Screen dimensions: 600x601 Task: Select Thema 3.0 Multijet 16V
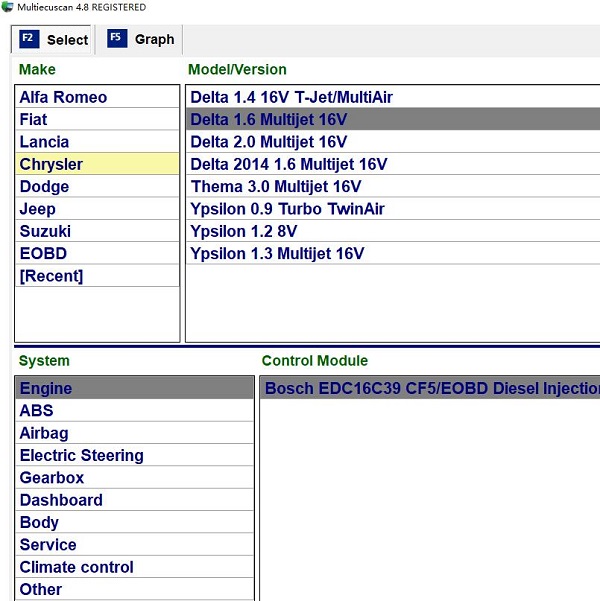(x=393, y=186)
